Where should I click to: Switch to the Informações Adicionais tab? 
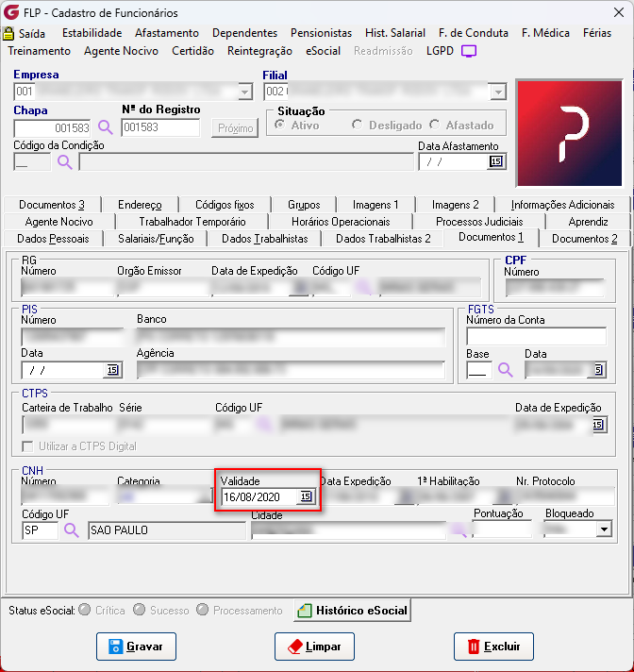coord(562,205)
